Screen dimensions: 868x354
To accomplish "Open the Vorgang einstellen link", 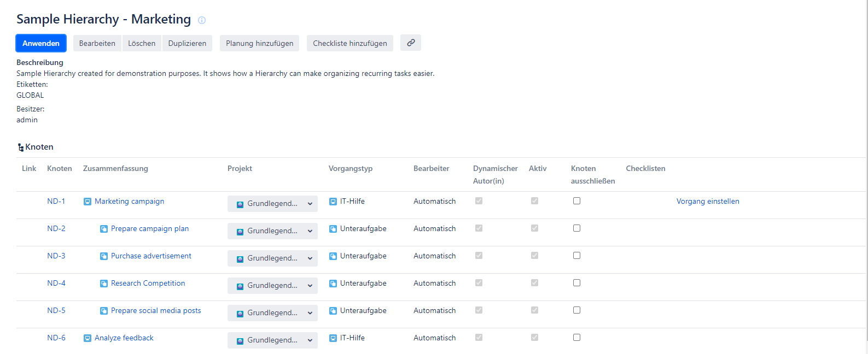I will point(707,202).
